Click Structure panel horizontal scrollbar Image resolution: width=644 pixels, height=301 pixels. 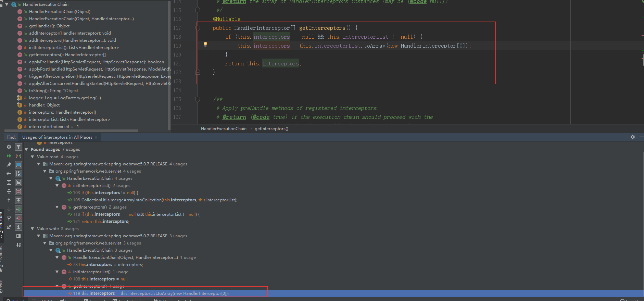pos(71,131)
